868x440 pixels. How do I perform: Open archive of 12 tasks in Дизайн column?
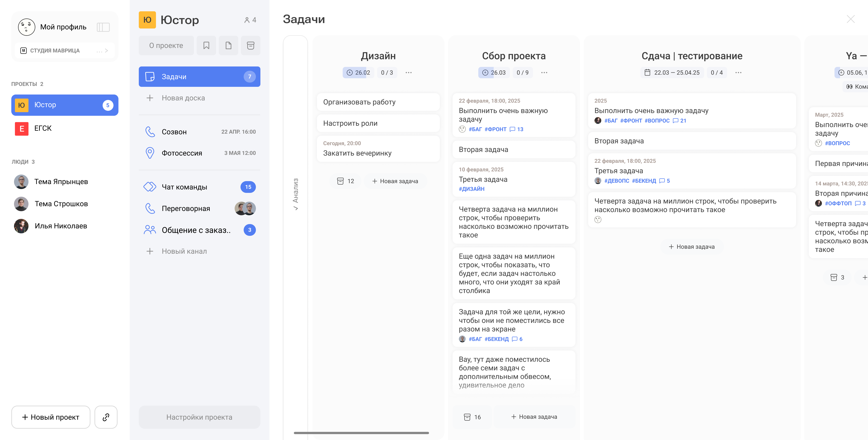[345, 181]
